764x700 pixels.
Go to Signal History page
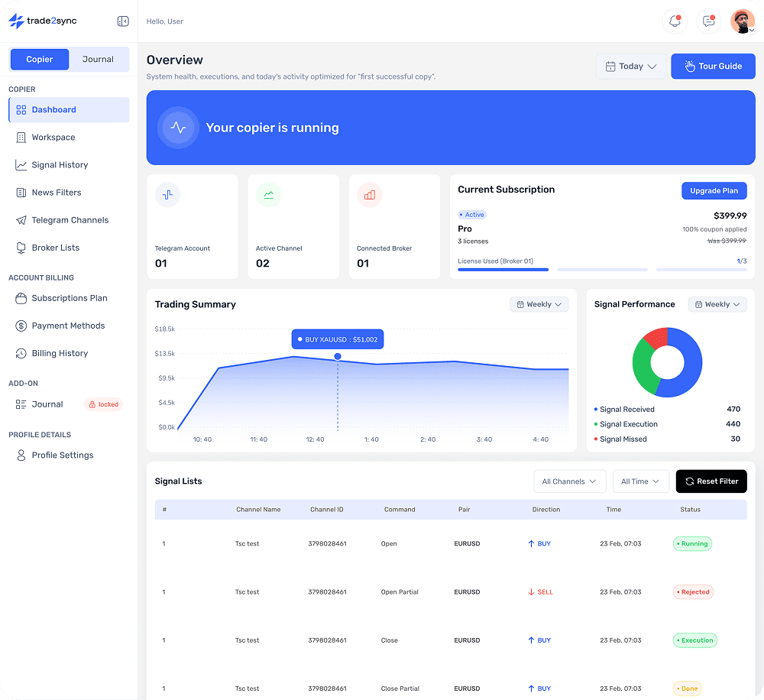(69, 165)
